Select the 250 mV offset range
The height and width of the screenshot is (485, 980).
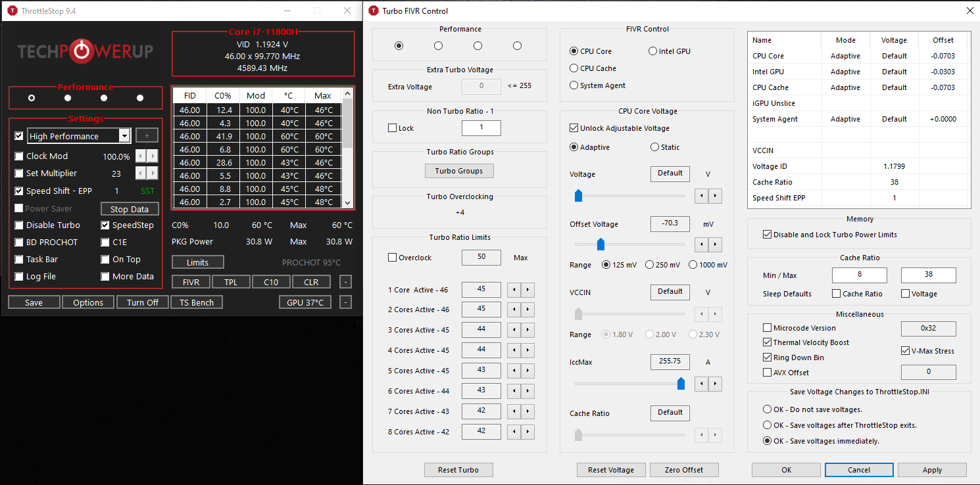click(x=650, y=265)
